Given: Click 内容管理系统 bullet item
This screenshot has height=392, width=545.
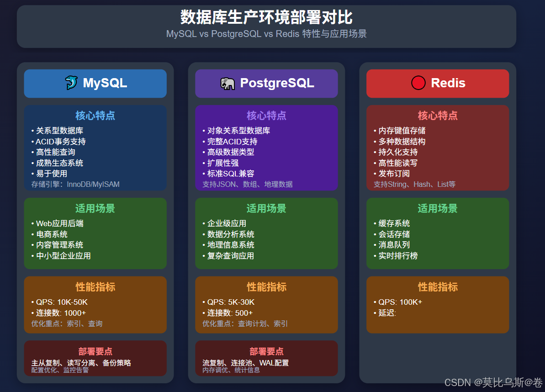Looking at the screenshot, I should click(x=58, y=245).
